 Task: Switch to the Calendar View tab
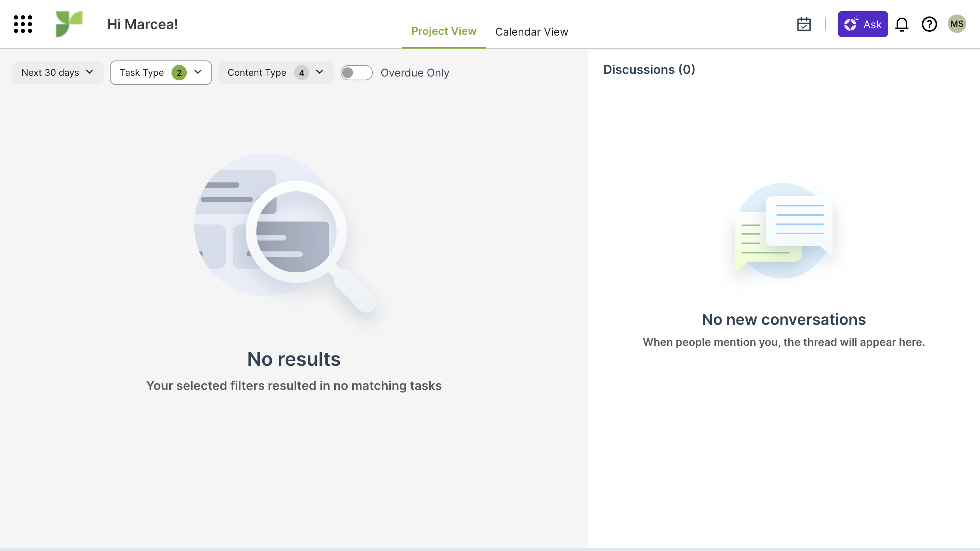(x=531, y=32)
